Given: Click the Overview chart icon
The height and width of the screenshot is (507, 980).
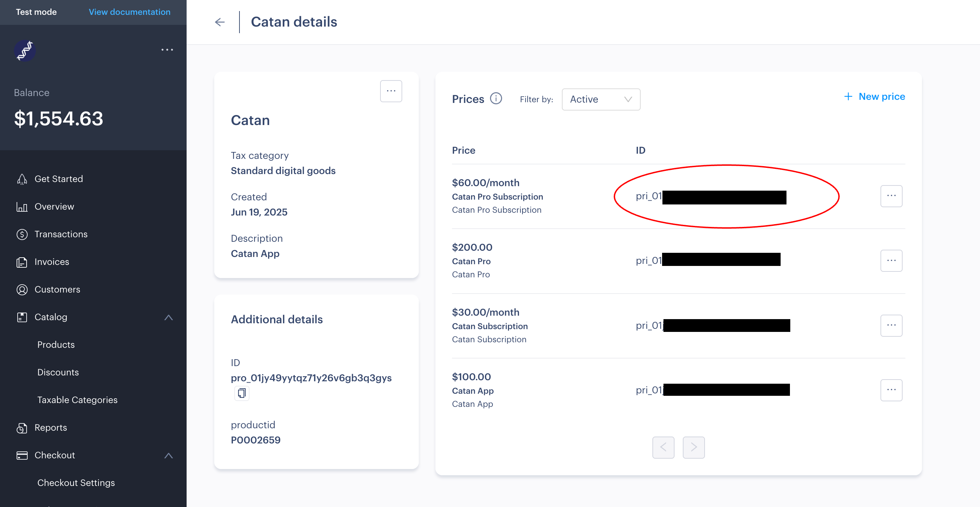Looking at the screenshot, I should tap(22, 207).
